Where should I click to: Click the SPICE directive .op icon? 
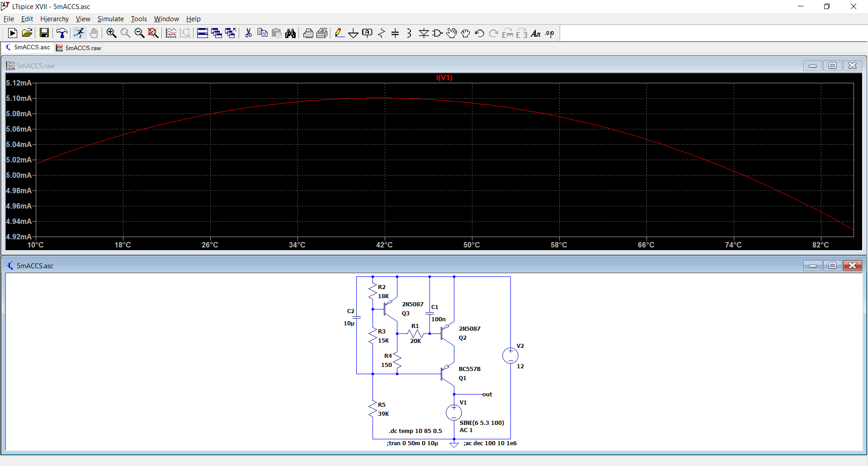click(550, 33)
